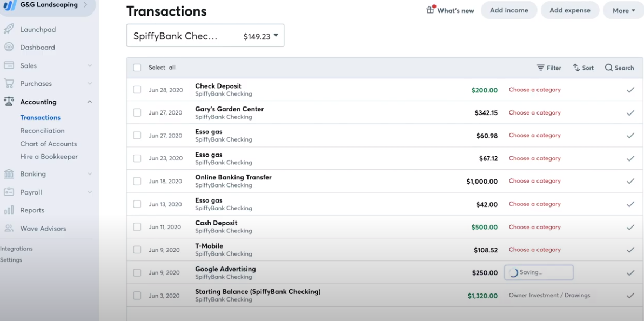
Task: Check the Jun 18 Online Banking Transfer row
Action: click(137, 181)
